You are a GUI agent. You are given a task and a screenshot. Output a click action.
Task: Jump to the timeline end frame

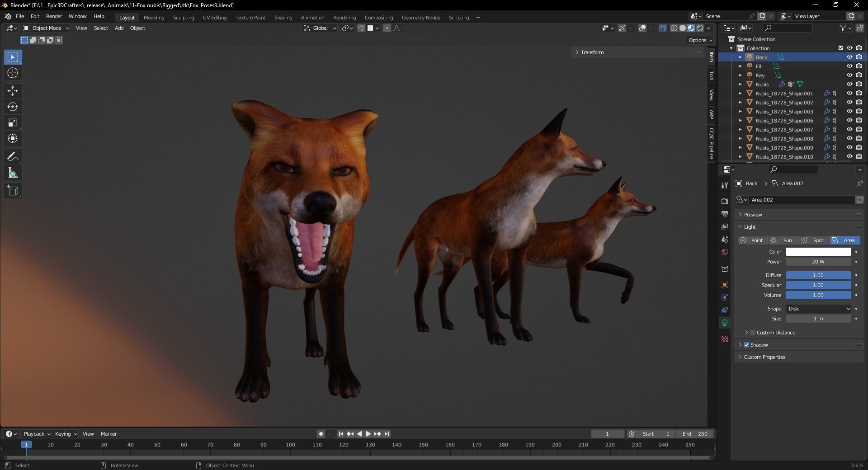(387, 434)
